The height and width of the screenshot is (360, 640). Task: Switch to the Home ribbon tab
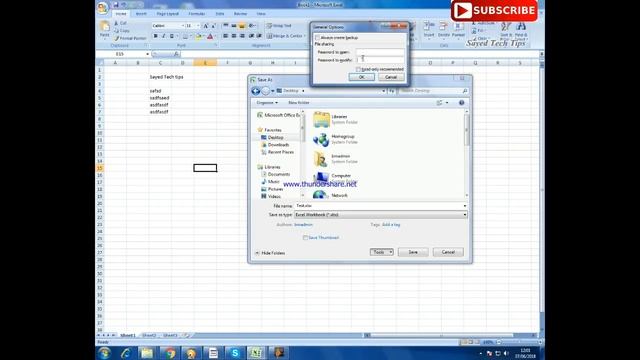click(x=121, y=14)
